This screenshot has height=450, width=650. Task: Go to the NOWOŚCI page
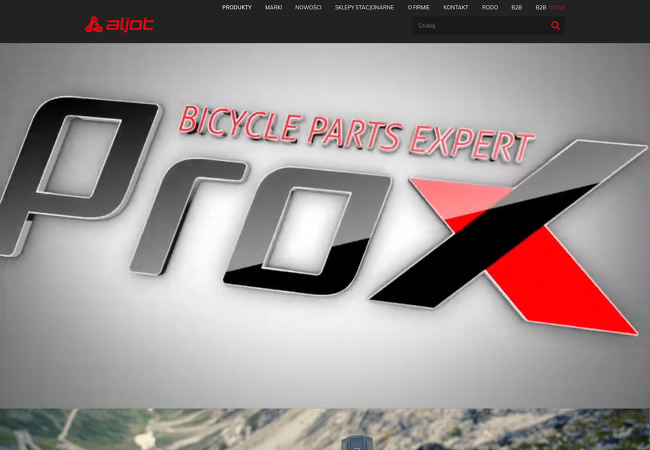pos(308,7)
